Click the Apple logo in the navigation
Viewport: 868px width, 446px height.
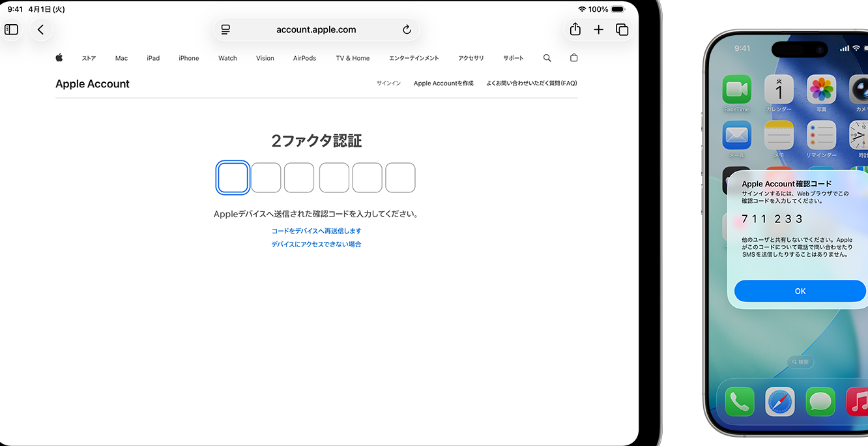pos(59,57)
